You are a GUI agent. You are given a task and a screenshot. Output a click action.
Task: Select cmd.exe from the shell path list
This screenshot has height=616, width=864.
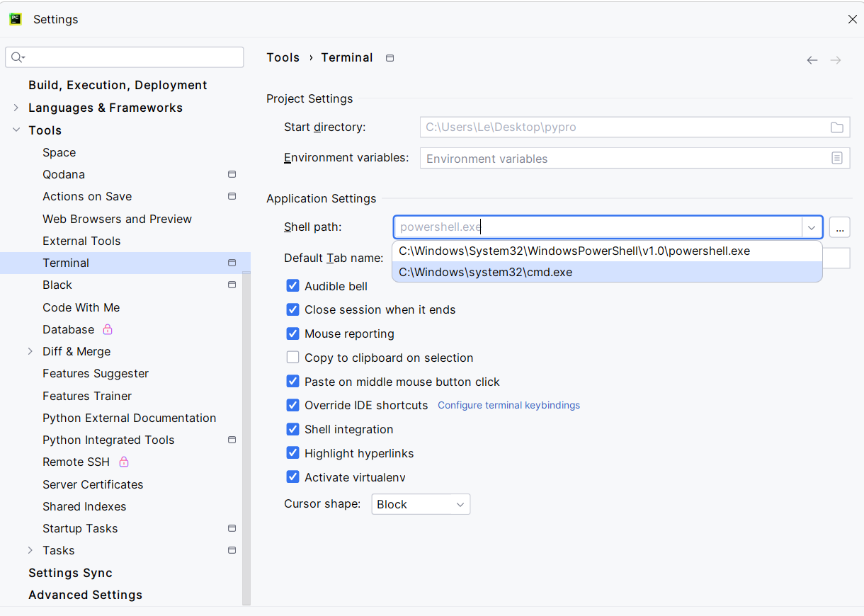click(x=485, y=272)
